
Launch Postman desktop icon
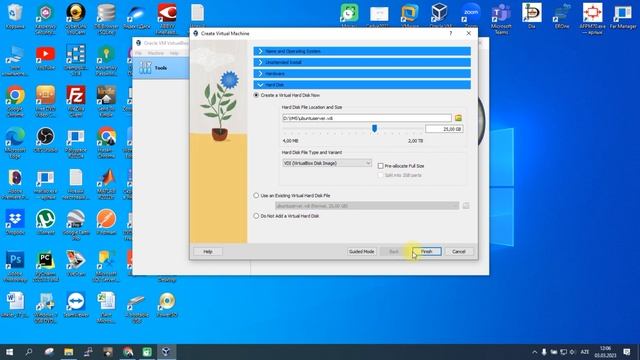(106, 222)
